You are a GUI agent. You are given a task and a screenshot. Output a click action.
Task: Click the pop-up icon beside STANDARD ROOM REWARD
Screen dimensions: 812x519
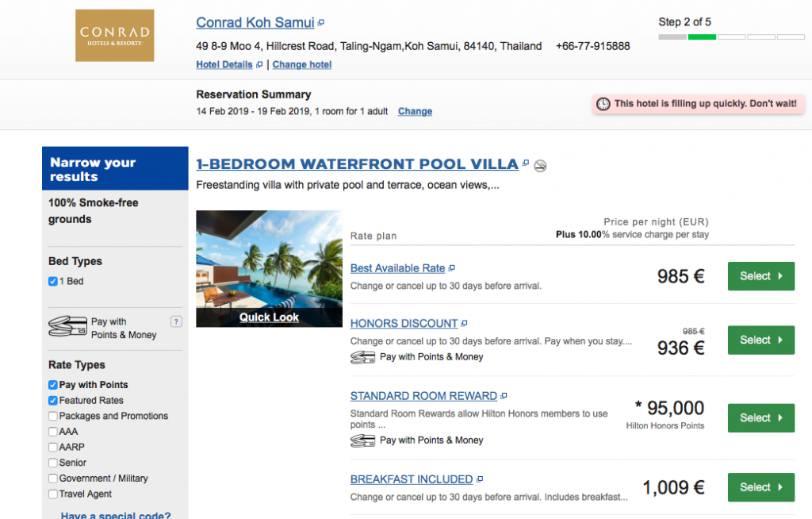click(504, 396)
